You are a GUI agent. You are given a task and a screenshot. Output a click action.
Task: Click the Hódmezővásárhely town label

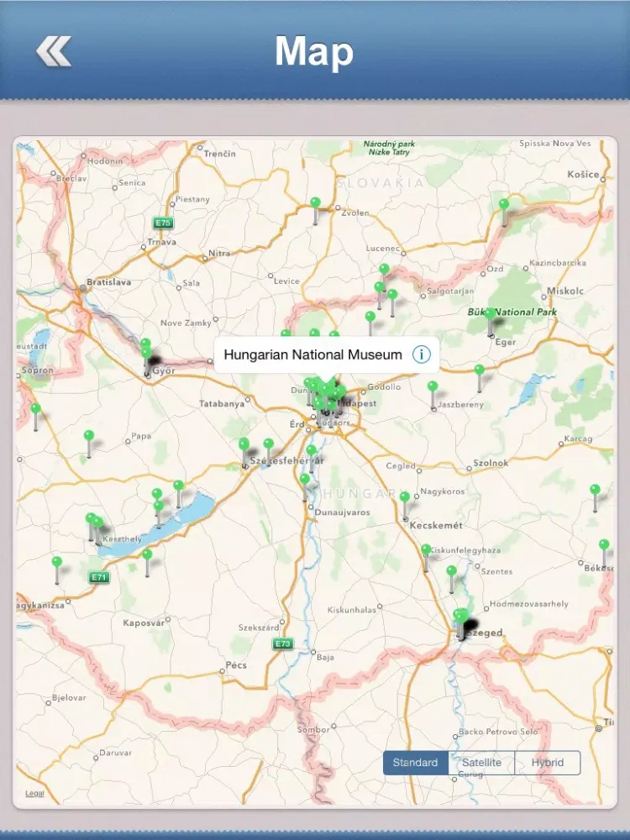[x=528, y=604]
